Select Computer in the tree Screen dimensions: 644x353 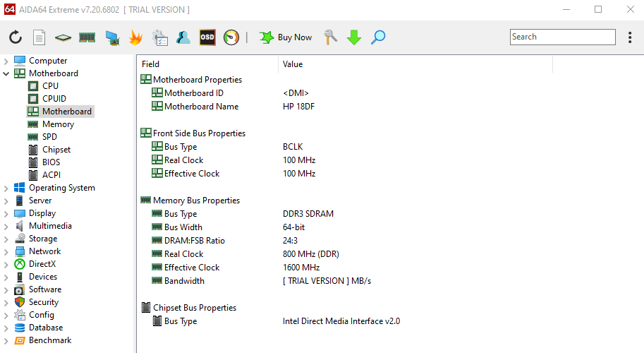48,61
